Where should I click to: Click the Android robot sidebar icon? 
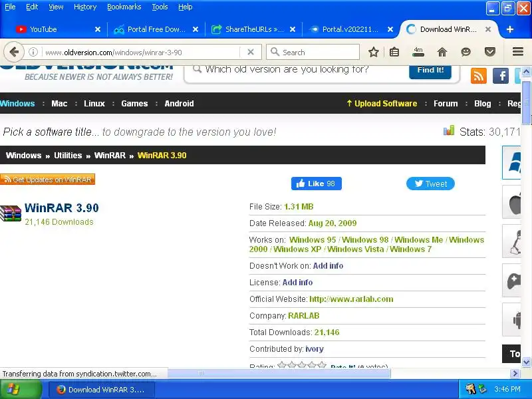pyautogui.click(x=511, y=320)
